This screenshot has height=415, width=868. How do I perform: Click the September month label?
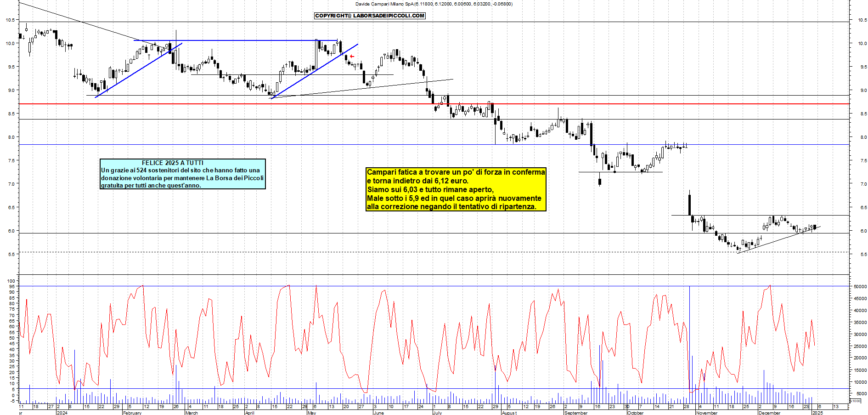[576, 413]
